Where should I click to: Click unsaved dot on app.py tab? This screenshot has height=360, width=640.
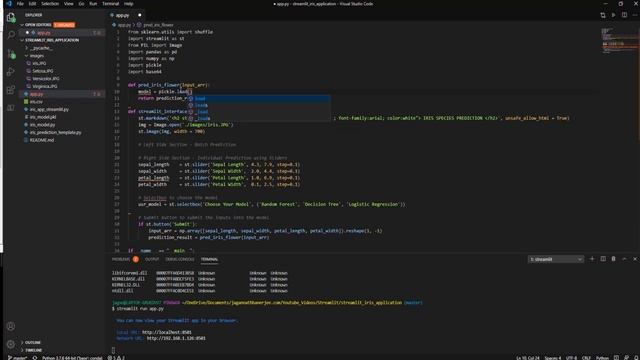point(140,15)
